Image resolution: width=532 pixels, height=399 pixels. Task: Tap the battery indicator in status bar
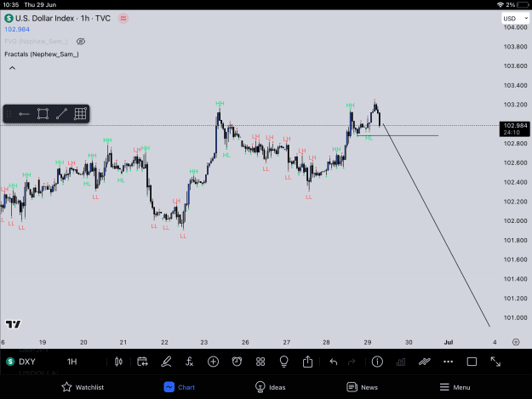(x=523, y=5)
